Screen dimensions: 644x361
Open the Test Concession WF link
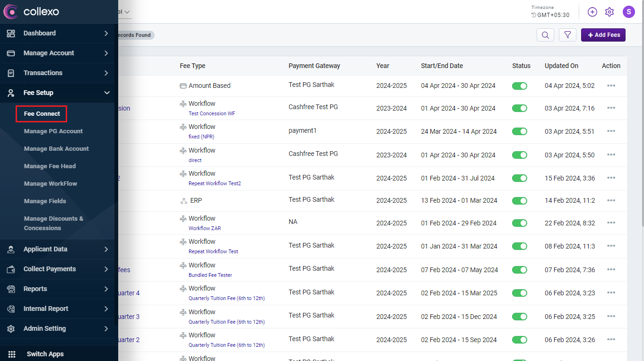[x=211, y=113]
